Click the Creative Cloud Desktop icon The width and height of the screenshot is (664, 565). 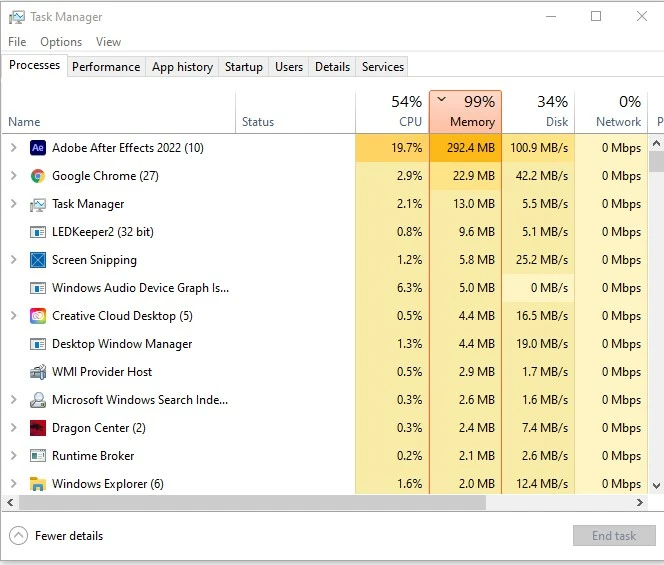click(38, 316)
